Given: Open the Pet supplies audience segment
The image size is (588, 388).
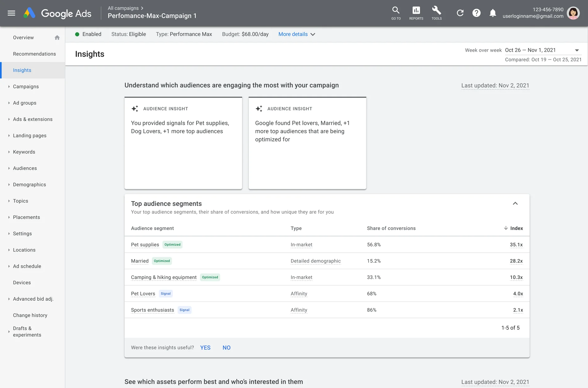Looking at the screenshot, I should click(145, 245).
